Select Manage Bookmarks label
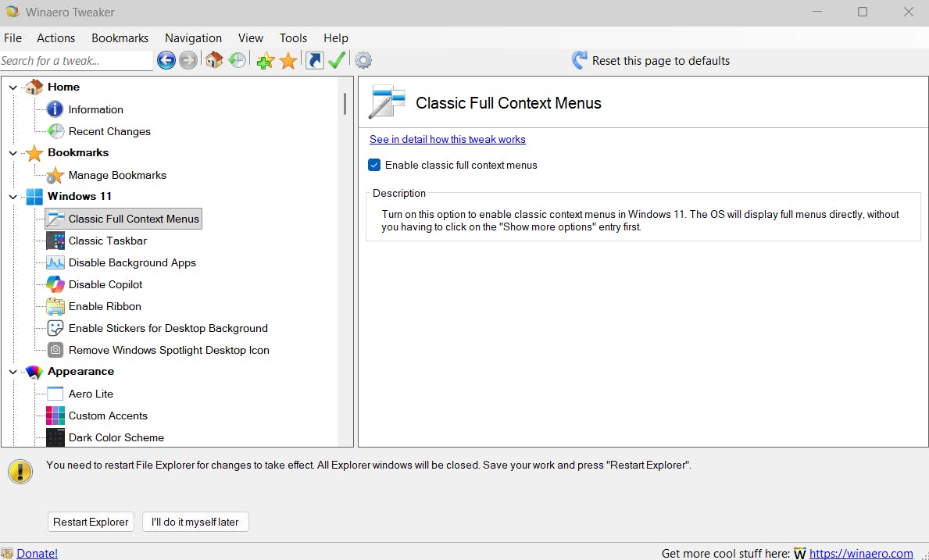This screenshot has width=929, height=560. point(117,175)
